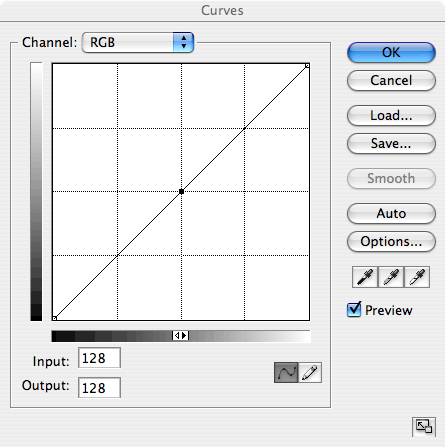Image resolution: width=445 pixels, height=447 pixels.
Task: Apply Auto curve adjustment
Action: pyautogui.click(x=391, y=213)
